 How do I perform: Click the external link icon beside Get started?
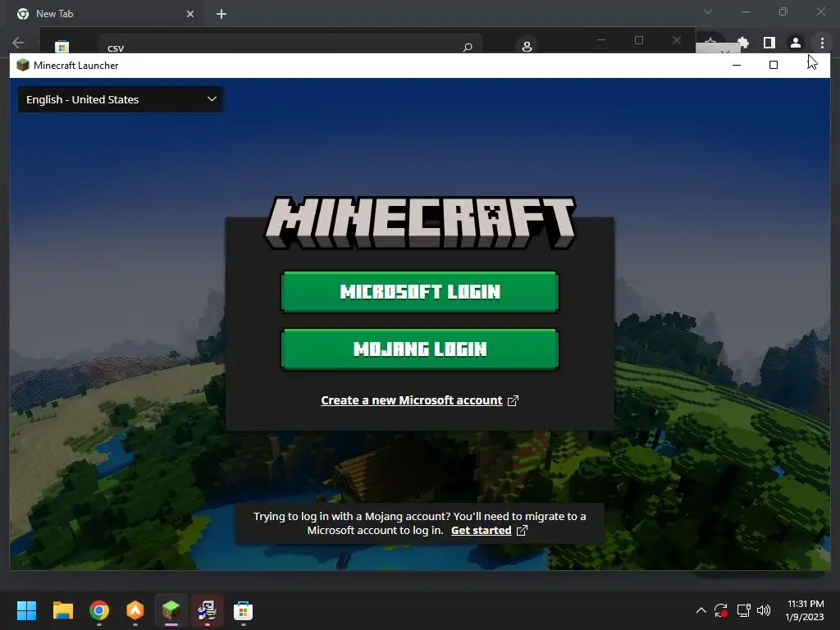(x=522, y=531)
